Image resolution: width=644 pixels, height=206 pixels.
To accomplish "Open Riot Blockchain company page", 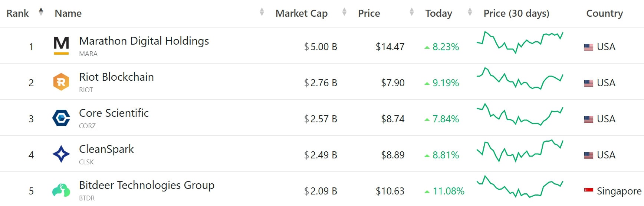I will coord(116,77).
